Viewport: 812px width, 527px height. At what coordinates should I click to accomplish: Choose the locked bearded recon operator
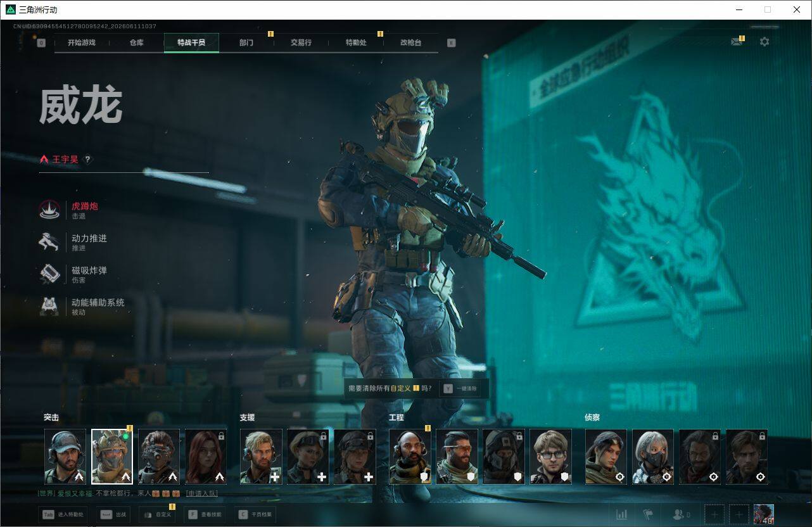coord(700,457)
